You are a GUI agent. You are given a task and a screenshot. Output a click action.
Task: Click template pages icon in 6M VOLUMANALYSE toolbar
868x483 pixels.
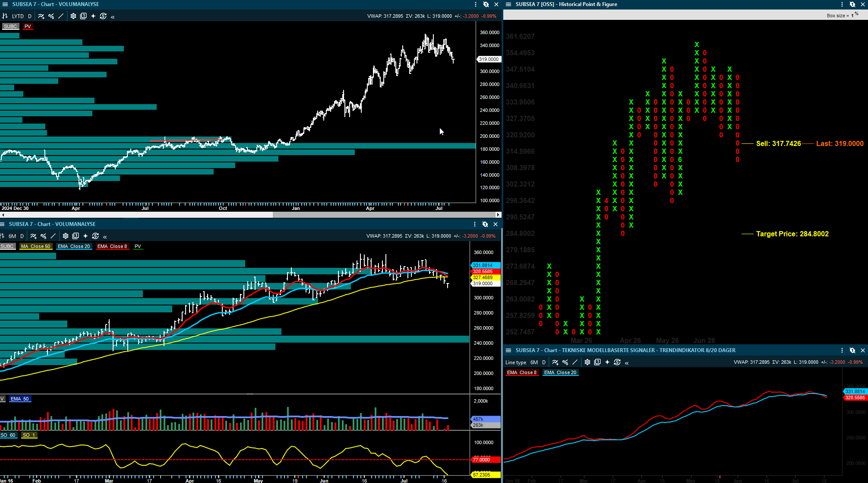click(76, 236)
